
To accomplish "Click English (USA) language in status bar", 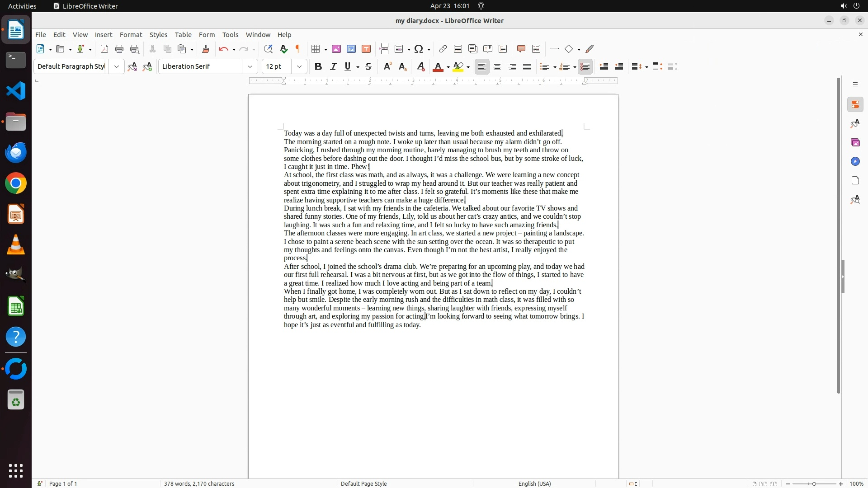I will [534, 483].
